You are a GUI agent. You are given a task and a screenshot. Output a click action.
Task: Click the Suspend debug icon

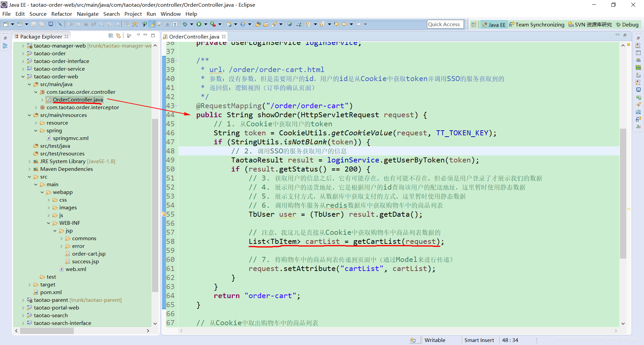coord(78,24)
